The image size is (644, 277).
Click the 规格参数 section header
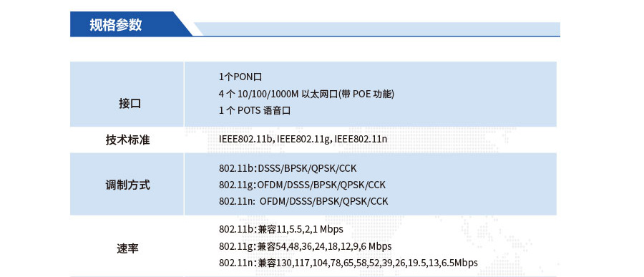click(116, 24)
